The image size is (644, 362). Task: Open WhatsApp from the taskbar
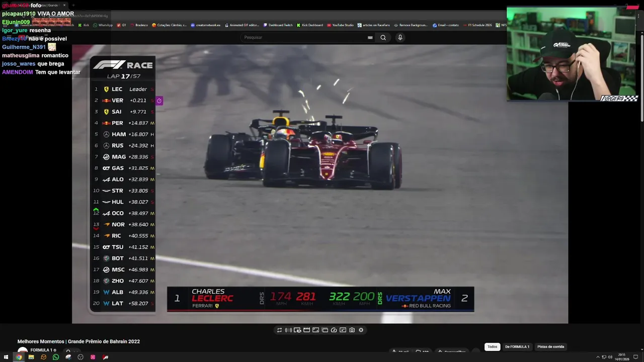pos(56,357)
